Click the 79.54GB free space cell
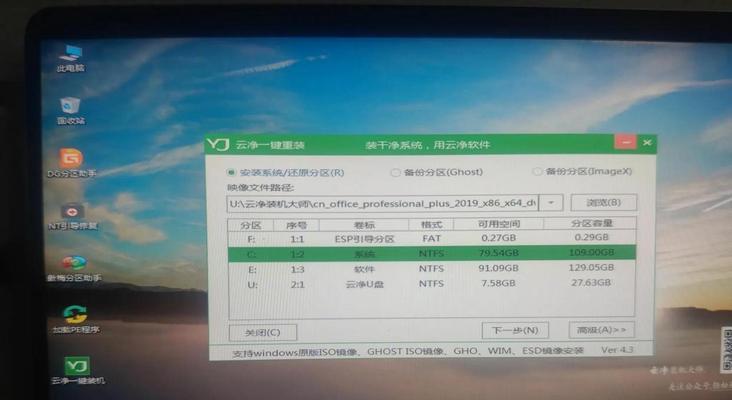This screenshot has width=732, height=400. pos(499,253)
